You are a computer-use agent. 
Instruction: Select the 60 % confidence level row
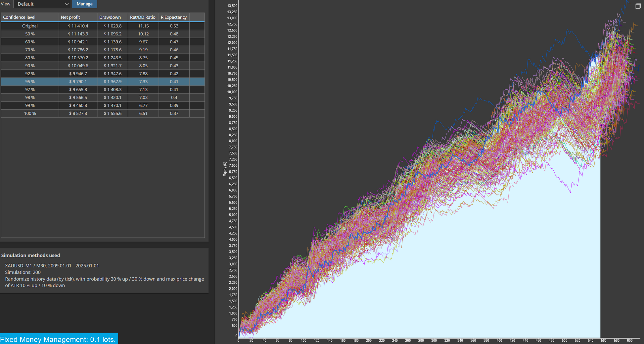pyautogui.click(x=103, y=42)
